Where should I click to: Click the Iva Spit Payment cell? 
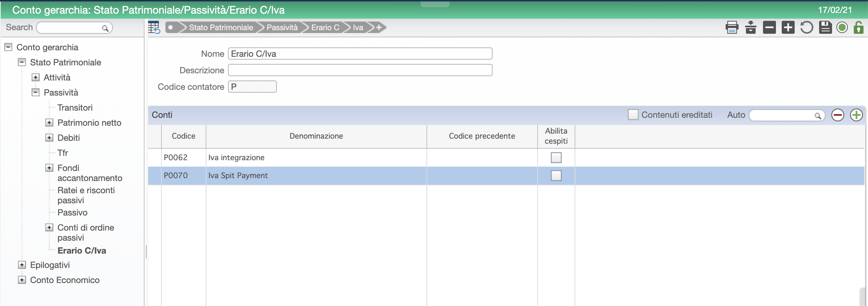click(316, 176)
